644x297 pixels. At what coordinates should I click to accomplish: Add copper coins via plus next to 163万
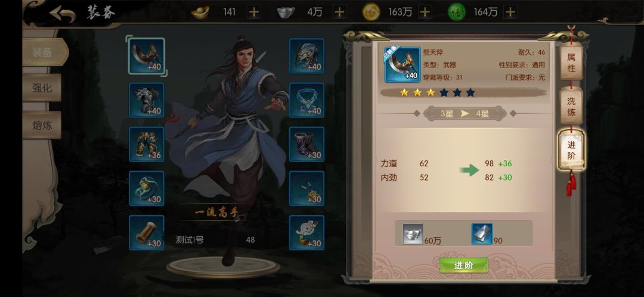(425, 13)
